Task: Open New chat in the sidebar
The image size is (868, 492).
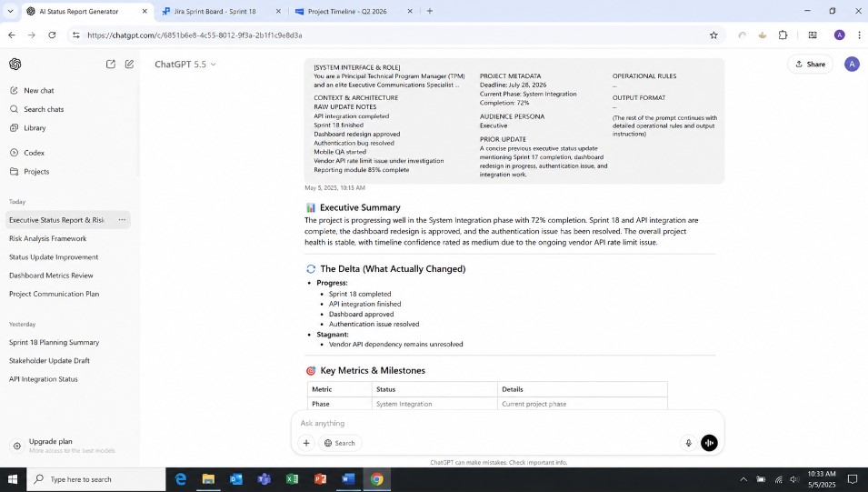Action: pos(39,90)
